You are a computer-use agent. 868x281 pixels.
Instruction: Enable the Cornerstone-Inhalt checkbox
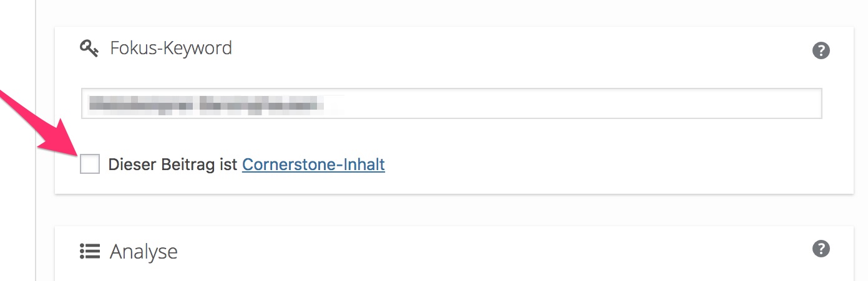[90, 164]
